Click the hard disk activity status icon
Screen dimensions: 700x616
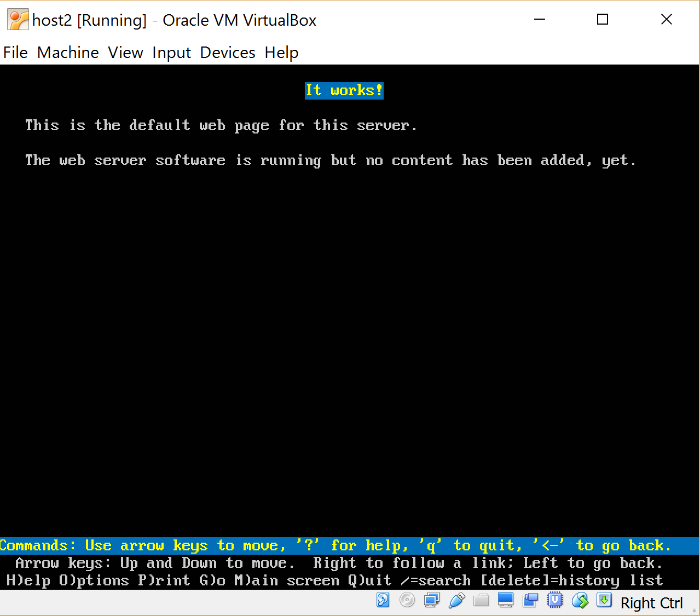(383, 600)
